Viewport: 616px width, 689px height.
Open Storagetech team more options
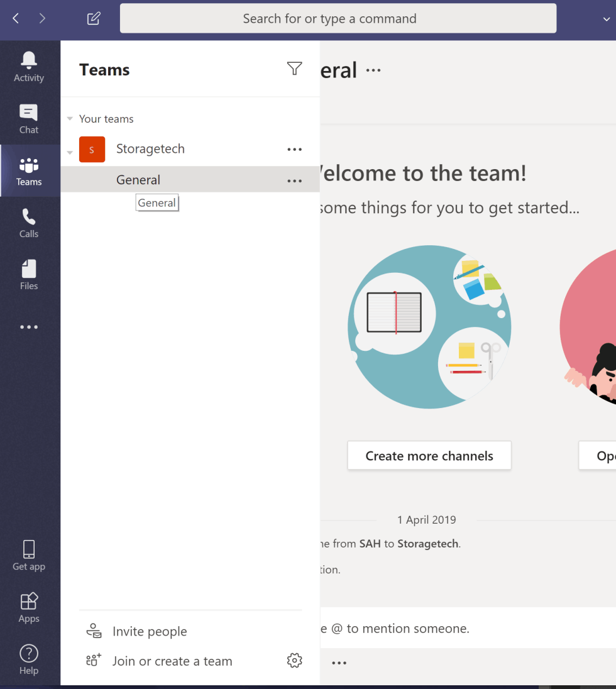pos(294,149)
